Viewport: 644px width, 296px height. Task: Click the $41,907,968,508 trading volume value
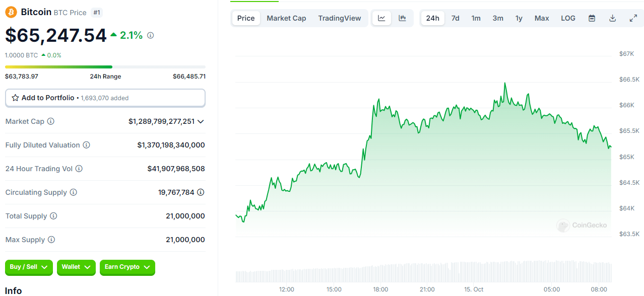point(176,169)
